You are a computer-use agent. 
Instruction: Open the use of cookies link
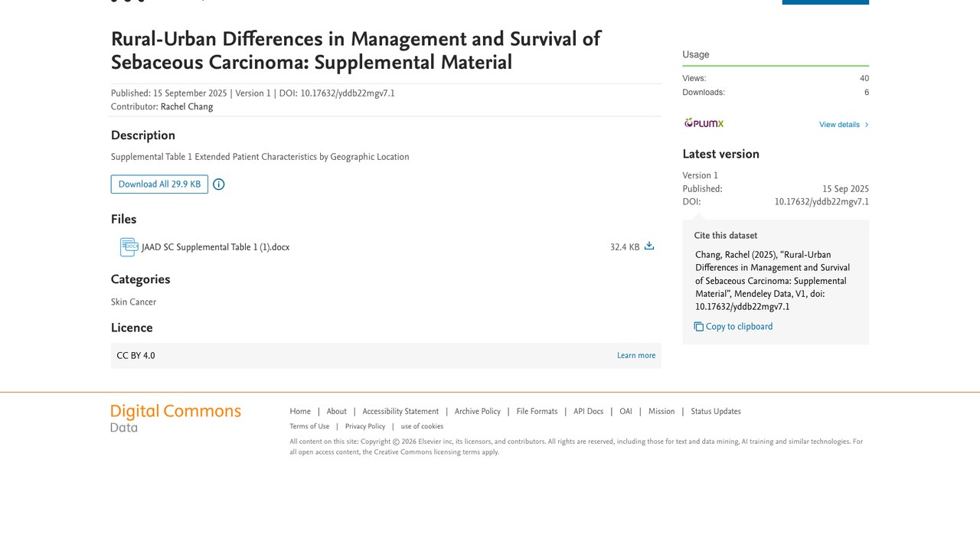point(422,427)
